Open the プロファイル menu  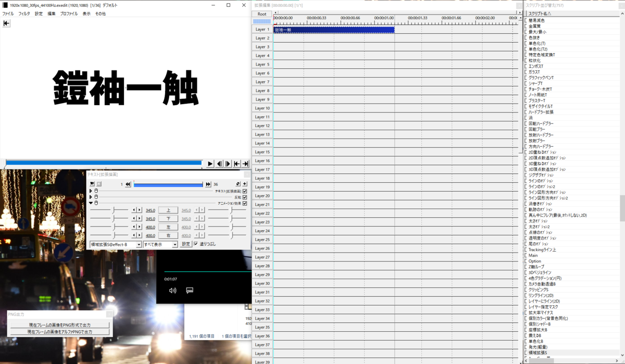[69, 14]
